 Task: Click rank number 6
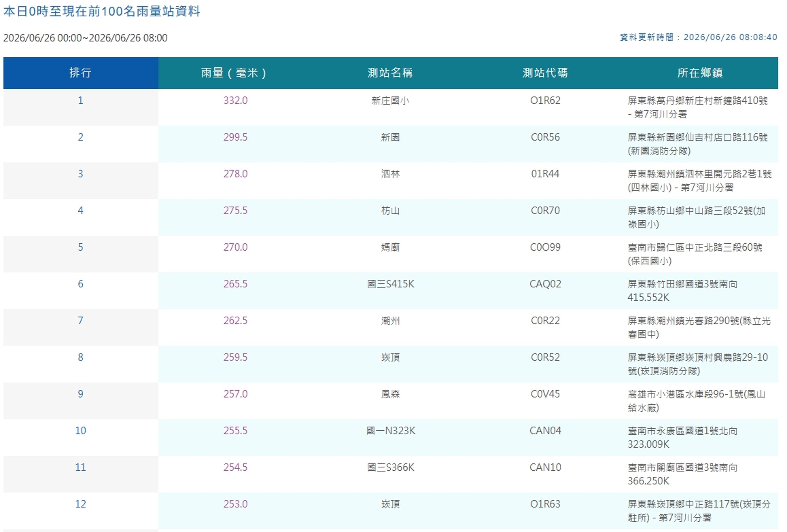click(81, 284)
